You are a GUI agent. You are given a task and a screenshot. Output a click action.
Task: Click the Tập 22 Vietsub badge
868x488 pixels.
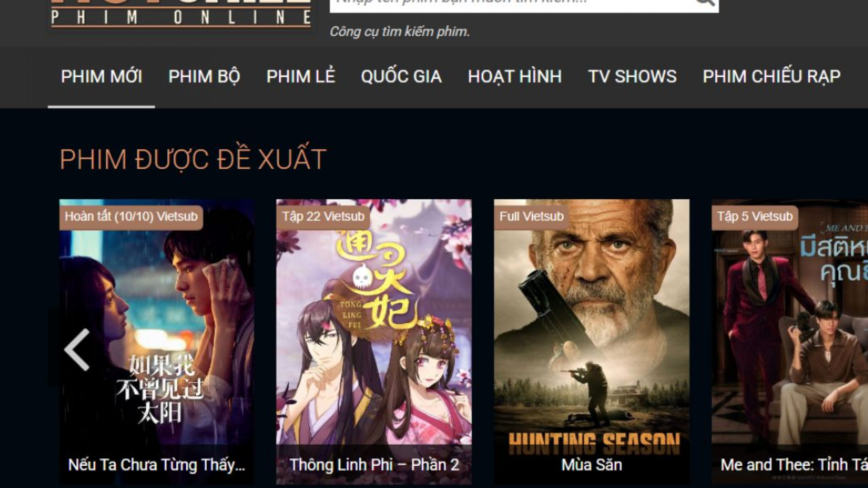(x=323, y=216)
